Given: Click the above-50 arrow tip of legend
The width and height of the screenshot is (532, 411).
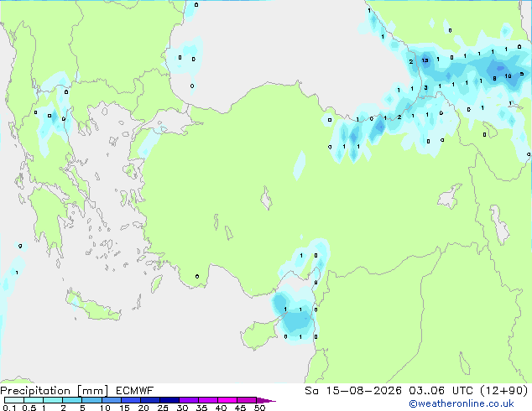Looking at the screenshot, I should pyautogui.click(x=266, y=400).
